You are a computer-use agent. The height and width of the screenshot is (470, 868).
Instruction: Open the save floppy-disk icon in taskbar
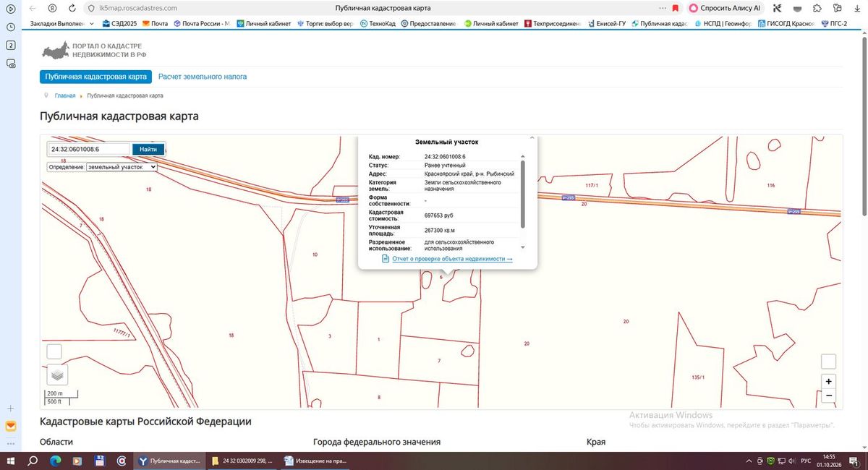click(x=100, y=461)
